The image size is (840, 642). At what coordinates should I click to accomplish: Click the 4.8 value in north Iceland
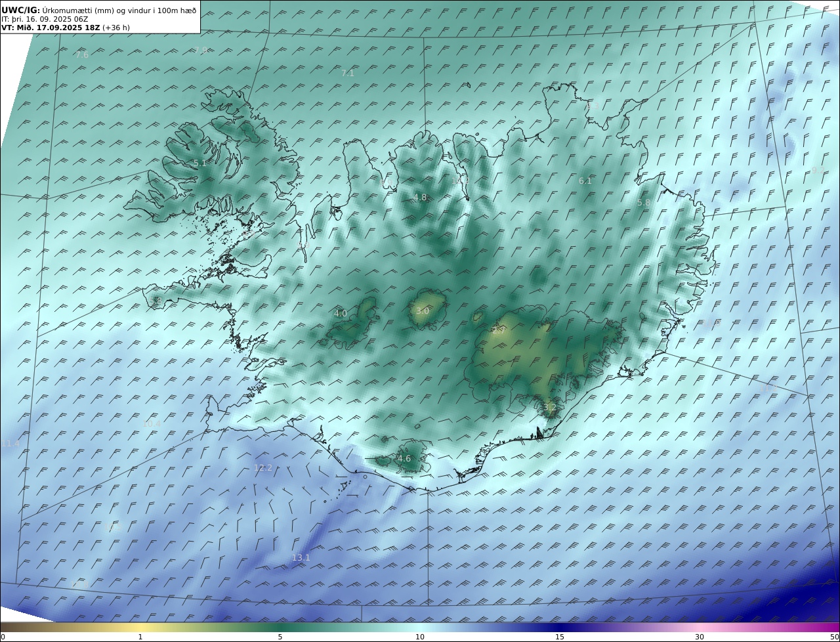click(x=420, y=198)
